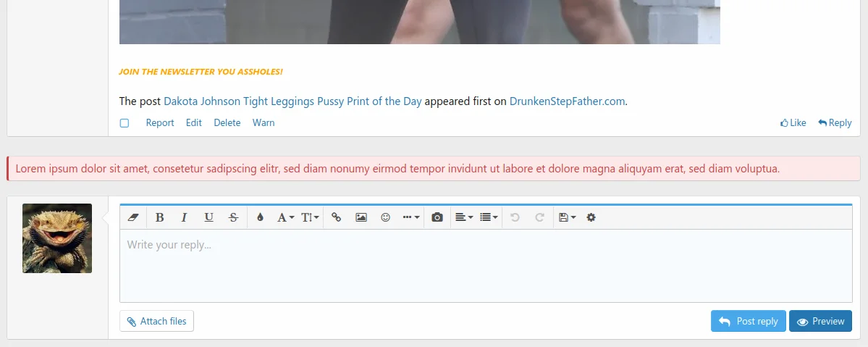
Task: Select the checkbox beside the Report link
Action: click(x=125, y=123)
